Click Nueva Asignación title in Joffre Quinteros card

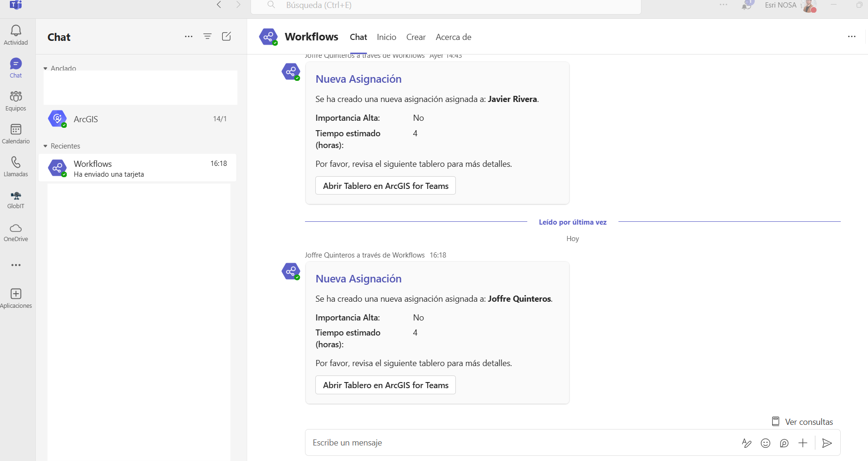pos(359,279)
